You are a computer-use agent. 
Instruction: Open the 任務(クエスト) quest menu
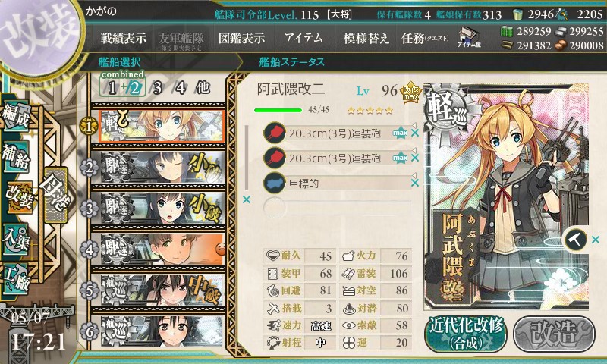[425, 38]
